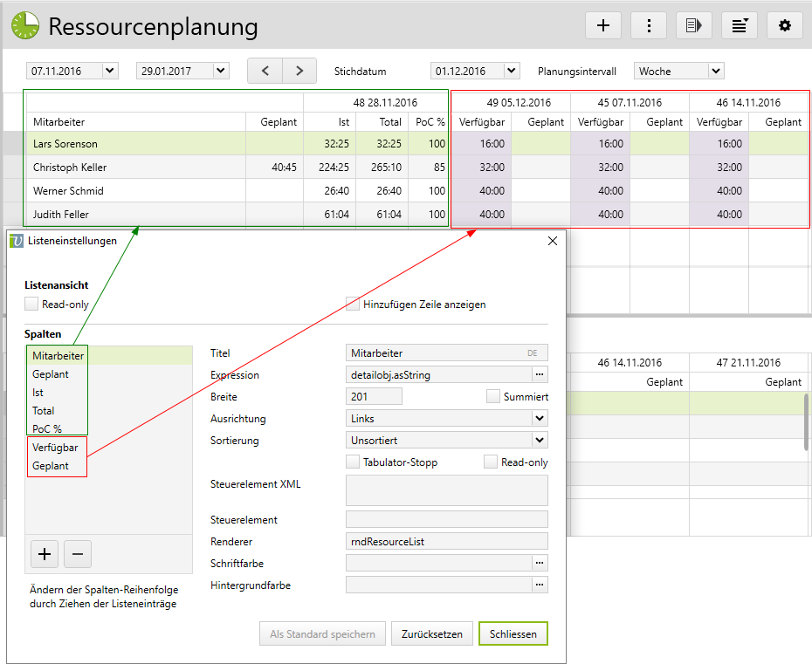This screenshot has width=812, height=664.
Task: Click the settings gear icon
Action: coord(784,25)
